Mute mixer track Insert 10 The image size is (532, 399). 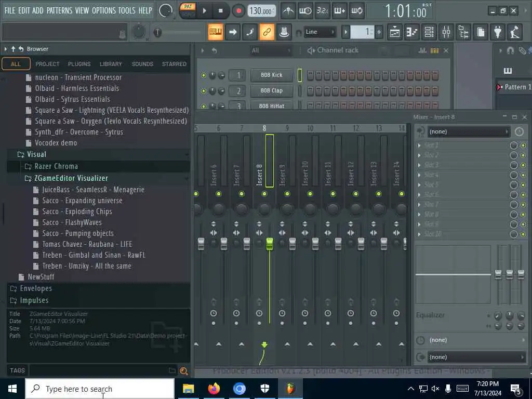[310, 194]
